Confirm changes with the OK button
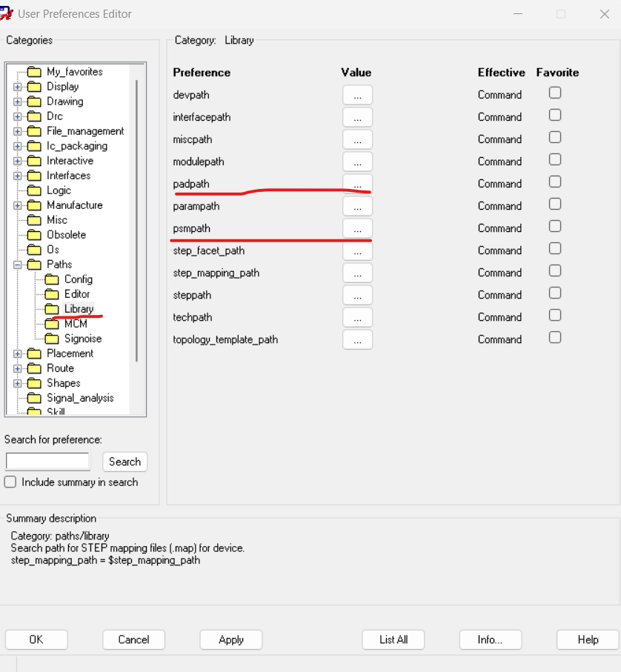This screenshot has width=621, height=672. pyautogui.click(x=36, y=640)
